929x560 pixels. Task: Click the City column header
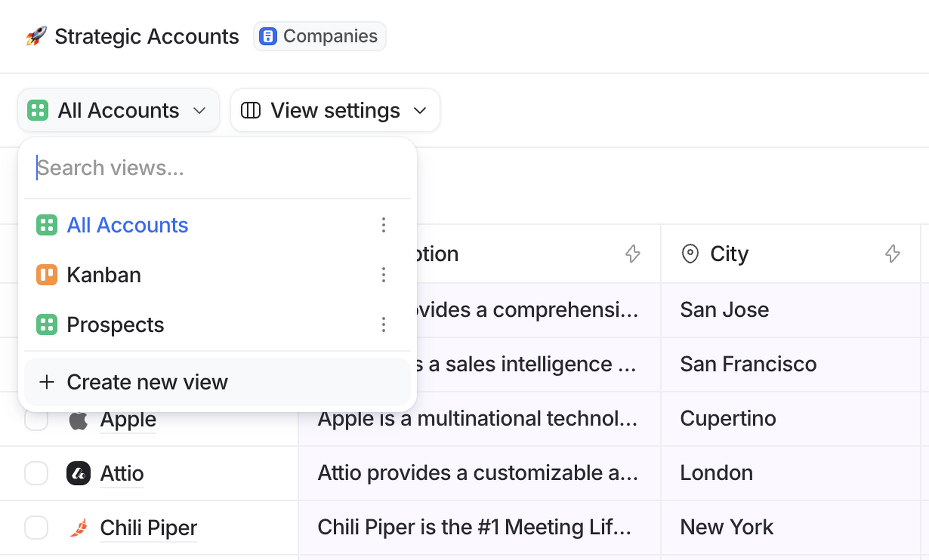click(x=729, y=254)
